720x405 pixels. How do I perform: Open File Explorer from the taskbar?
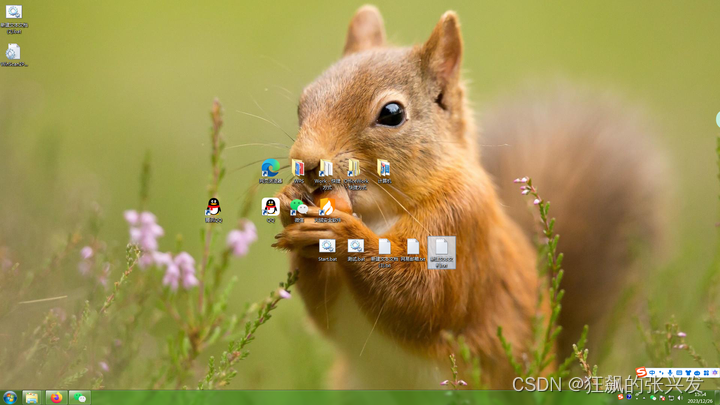pos(31,397)
